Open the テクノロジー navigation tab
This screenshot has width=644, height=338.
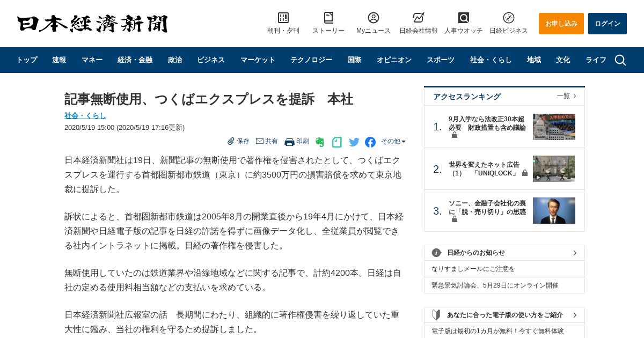coord(311,60)
